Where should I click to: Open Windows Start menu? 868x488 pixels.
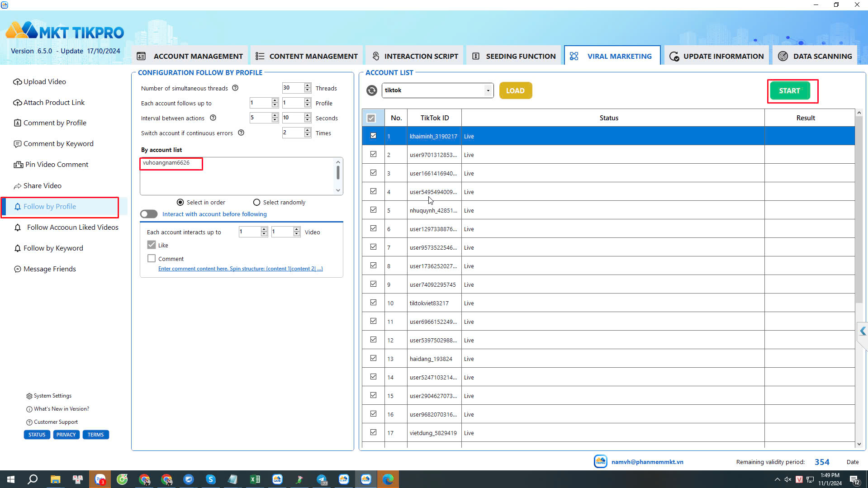[11, 479]
